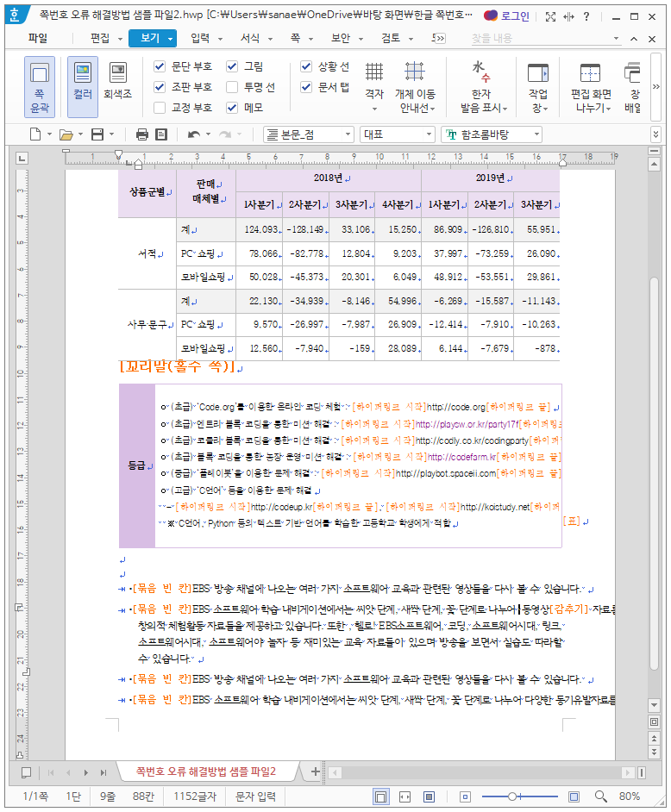Screen dimensions: 671x812
Task: Click the http://code.org hyperlink in document
Action: point(456,408)
